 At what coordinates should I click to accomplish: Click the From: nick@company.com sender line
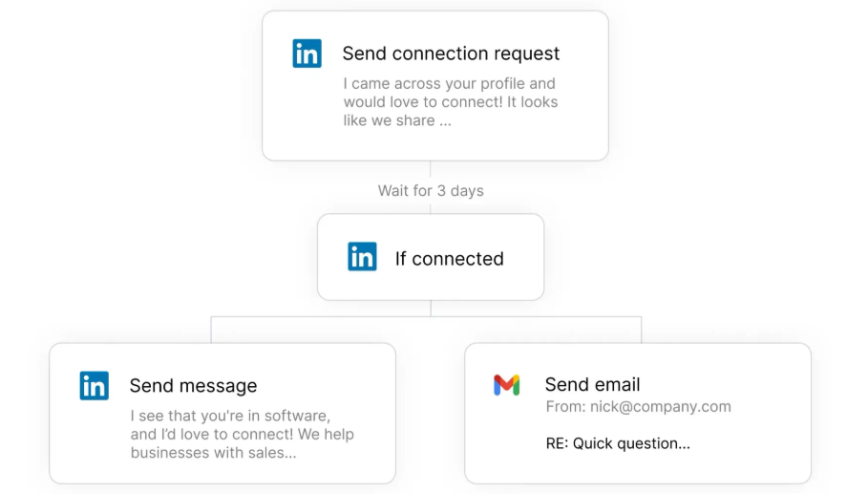click(638, 407)
